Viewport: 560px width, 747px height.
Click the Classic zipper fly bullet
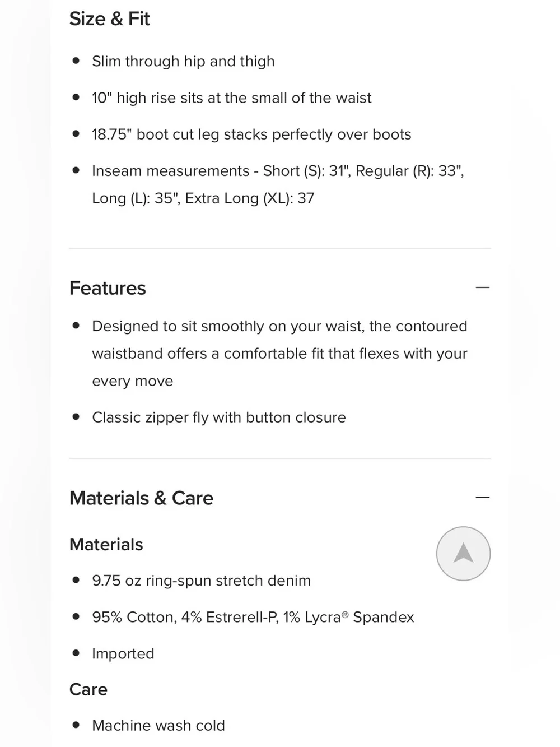point(219,417)
